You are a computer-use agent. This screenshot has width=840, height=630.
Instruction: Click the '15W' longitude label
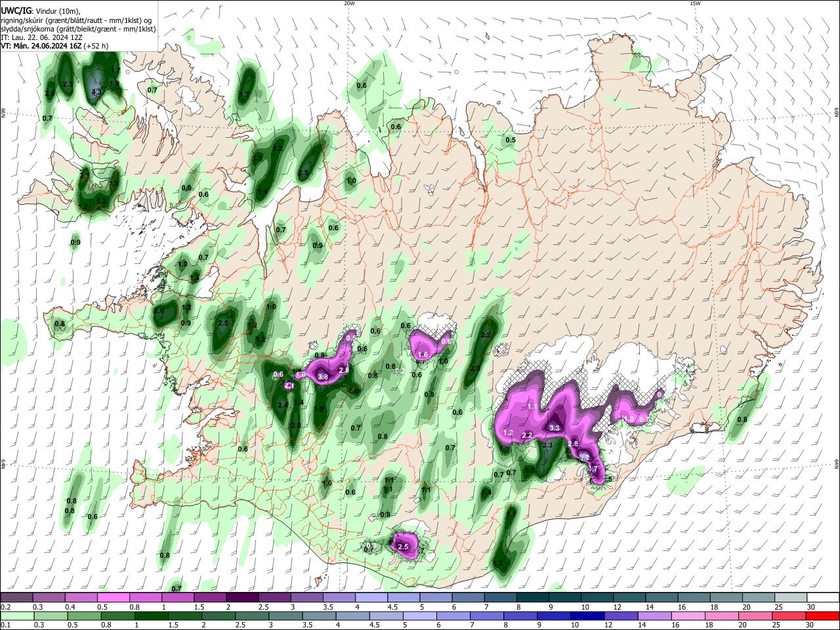694,3
